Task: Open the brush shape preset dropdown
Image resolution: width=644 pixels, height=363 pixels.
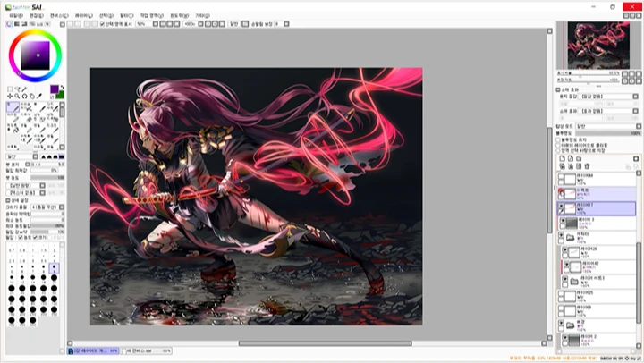Action: (42, 186)
